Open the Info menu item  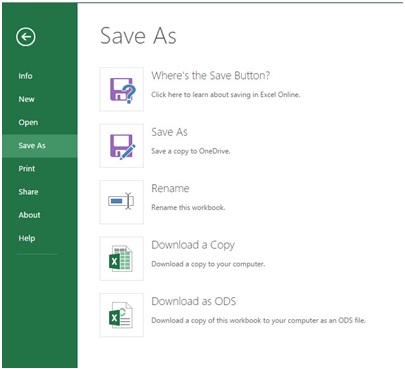25,76
